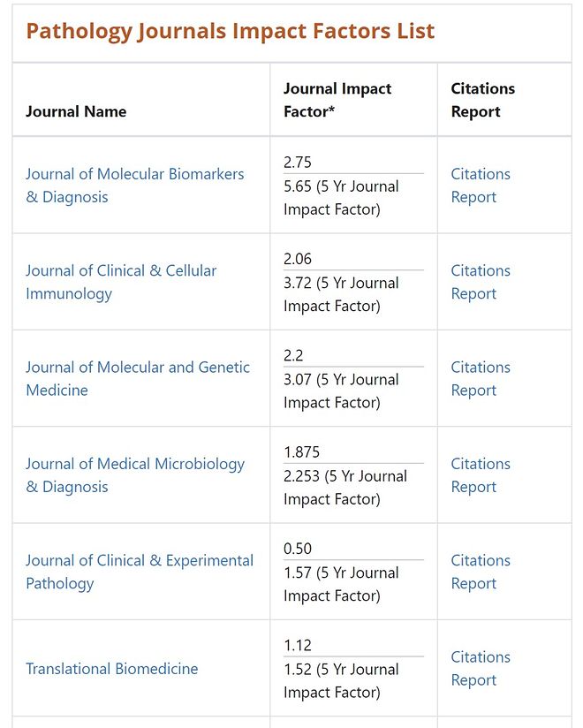
Task: View Citations Report for Translational Biomedicine
Action: tap(481, 668)
